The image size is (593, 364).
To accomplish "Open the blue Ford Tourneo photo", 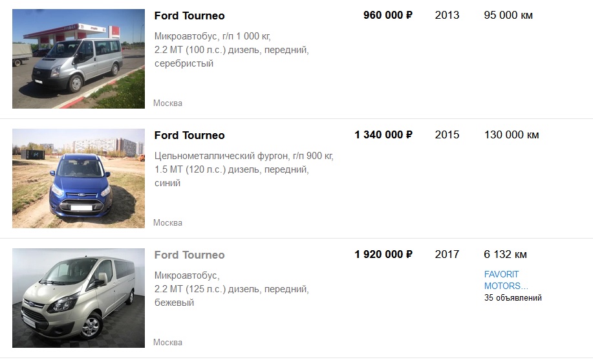I will pyautogui.click(x=78, y=178).
